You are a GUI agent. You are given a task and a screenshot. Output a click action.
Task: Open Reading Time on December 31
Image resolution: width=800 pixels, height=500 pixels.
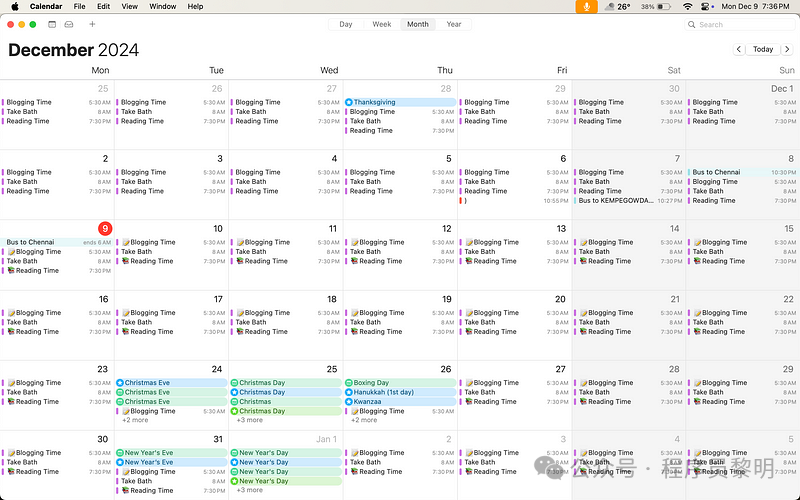click(x=171, y=490)
